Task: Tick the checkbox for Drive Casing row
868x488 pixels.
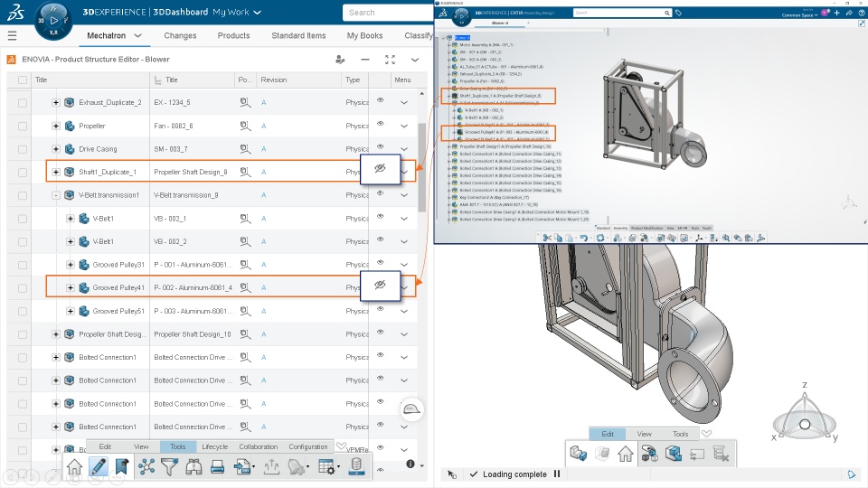Action: click(x=22, y=149)
